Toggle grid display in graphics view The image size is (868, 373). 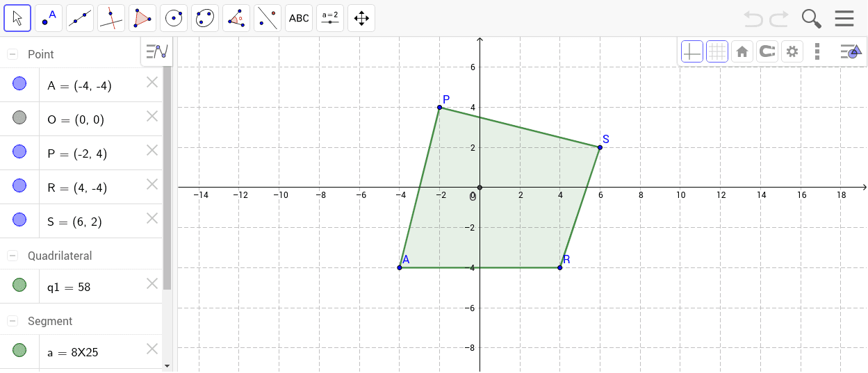tap(717, 51)
